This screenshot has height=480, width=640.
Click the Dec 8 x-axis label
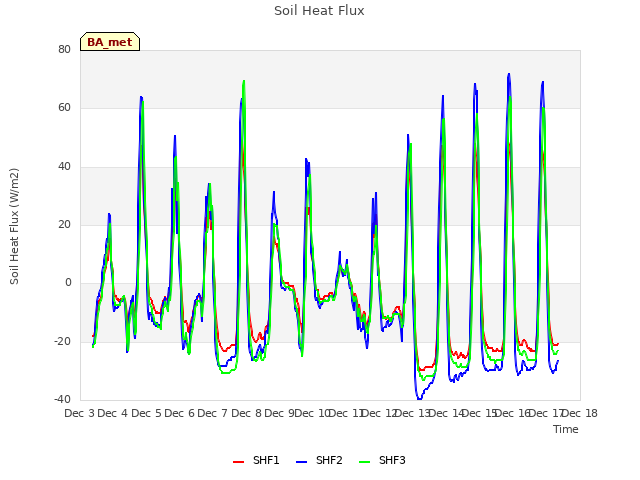pyautogui.click(x=246, y=413)
